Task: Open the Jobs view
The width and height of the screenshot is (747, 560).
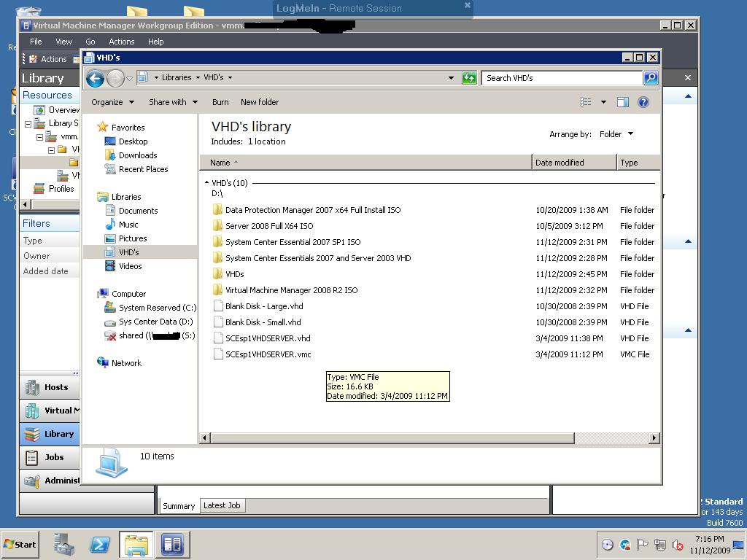Action: tap(50, 457)
